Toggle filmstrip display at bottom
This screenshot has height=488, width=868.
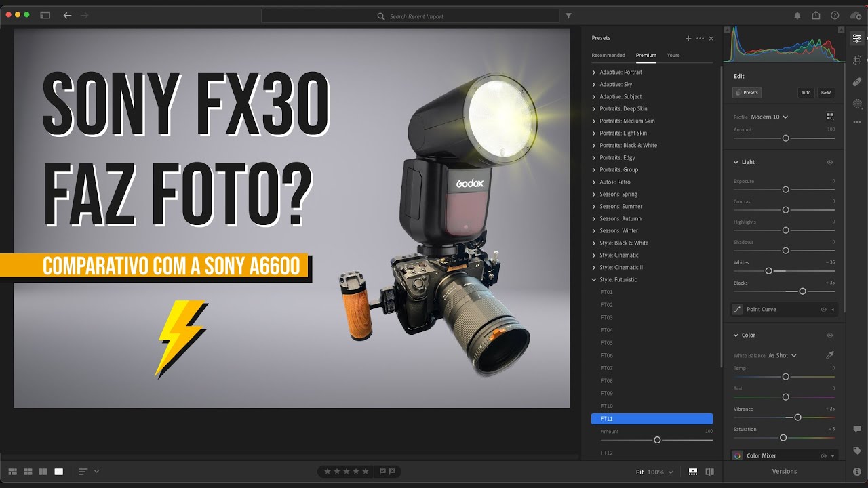coord(693,472)
